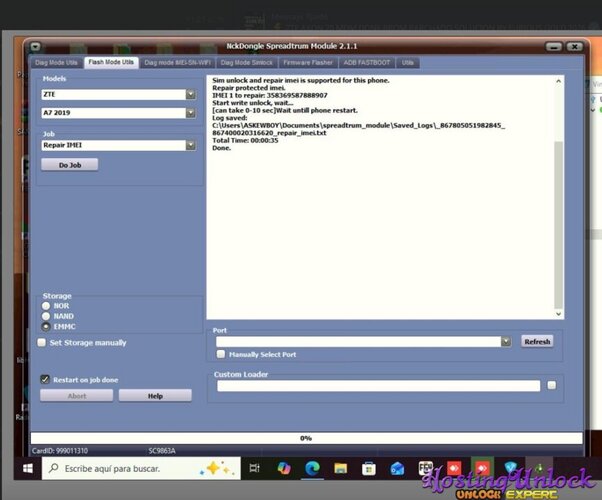Click the Help button
Image resolution: width=602 pixels, height=500 pixels.
(x=155, y=396)
